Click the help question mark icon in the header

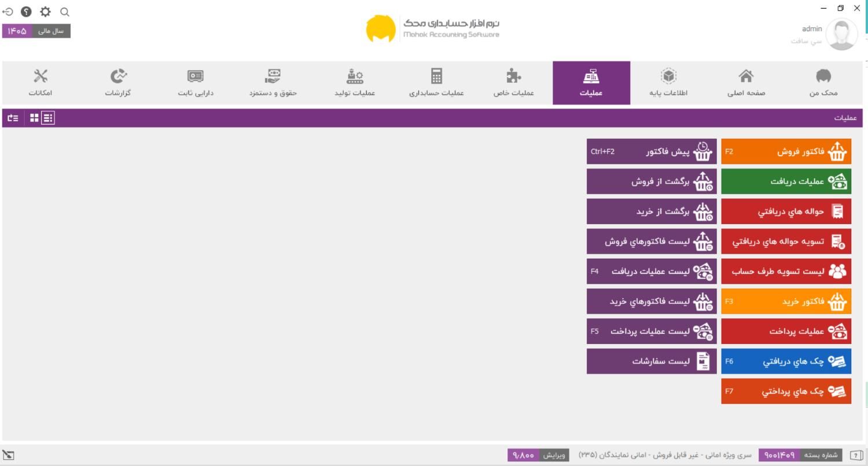click(26, 12)
